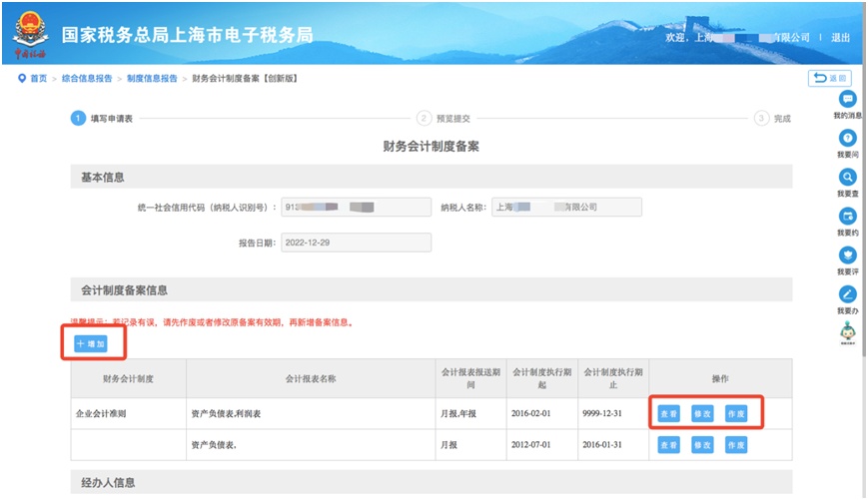Click the 增加 add button
This screenshot has width=868, height=500.
click(x=91, y=344)
